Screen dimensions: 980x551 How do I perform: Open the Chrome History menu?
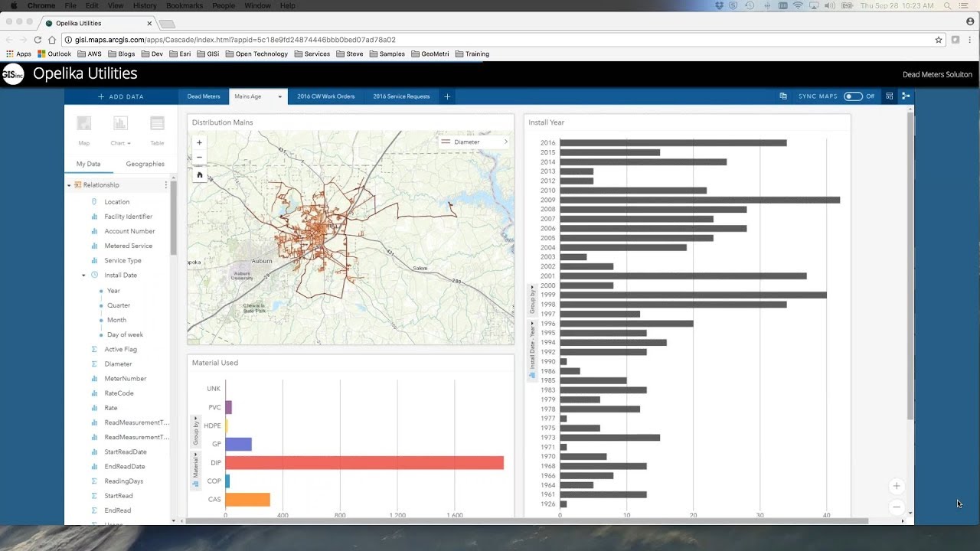145,5
